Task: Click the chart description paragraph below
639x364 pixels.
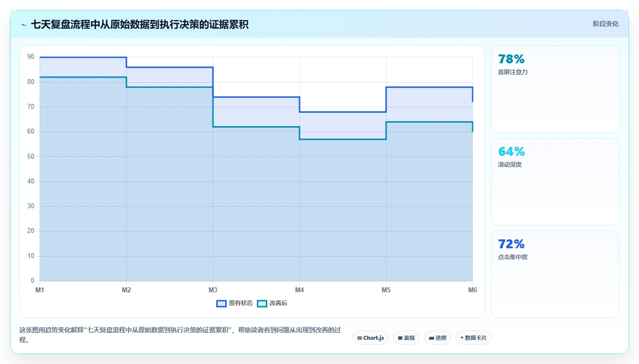Action: click(x=181, y=335)
